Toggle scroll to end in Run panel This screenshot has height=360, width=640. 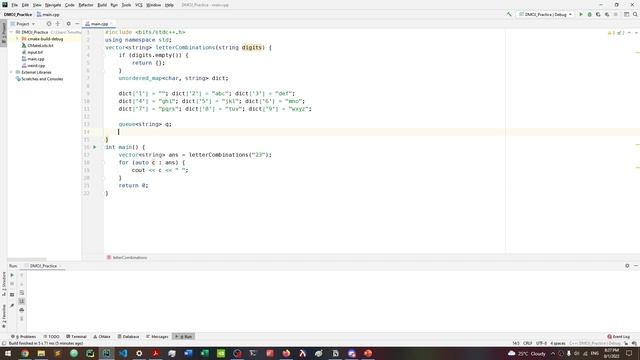pyautogui.click(x=22, y=301)
